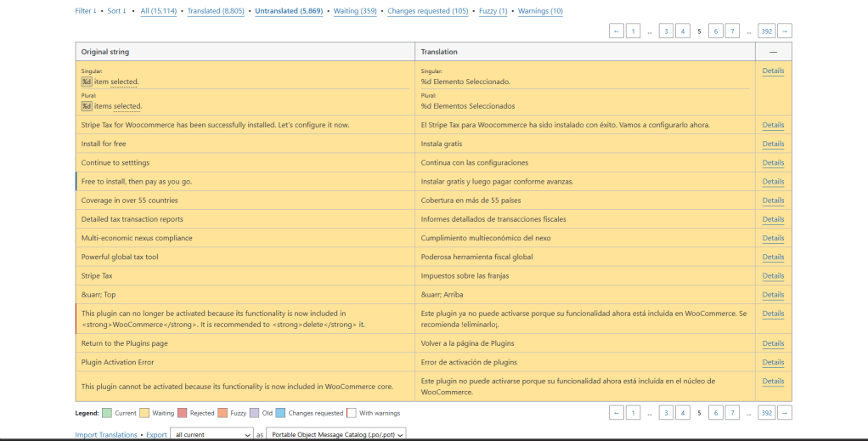Click the dash header in the actions column
Image resolution: width=868 pixels, height=441 pixels.
pos(774,52)
